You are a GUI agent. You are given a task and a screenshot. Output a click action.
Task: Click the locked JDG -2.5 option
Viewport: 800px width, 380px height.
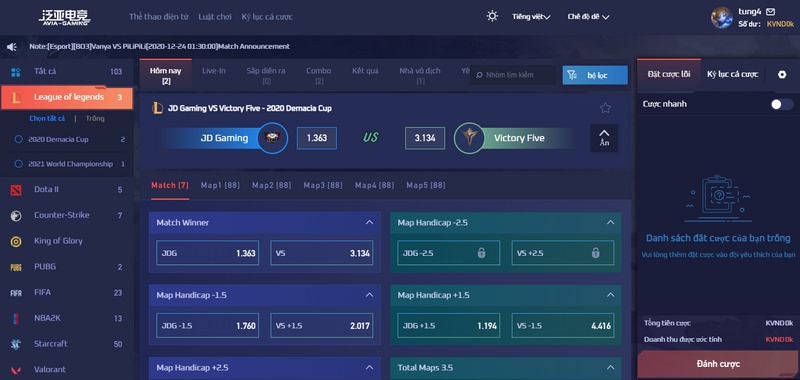coord(448,253)
